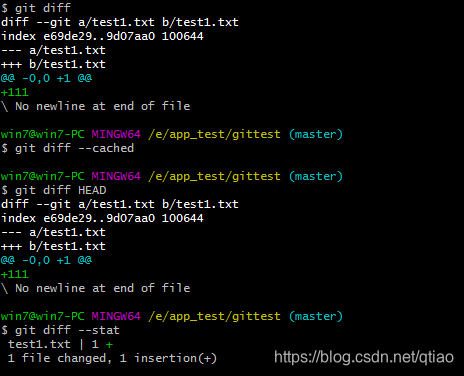
Task: Click the second green '+111' added line
Action: pyautogui.click(x=15, y=274)
